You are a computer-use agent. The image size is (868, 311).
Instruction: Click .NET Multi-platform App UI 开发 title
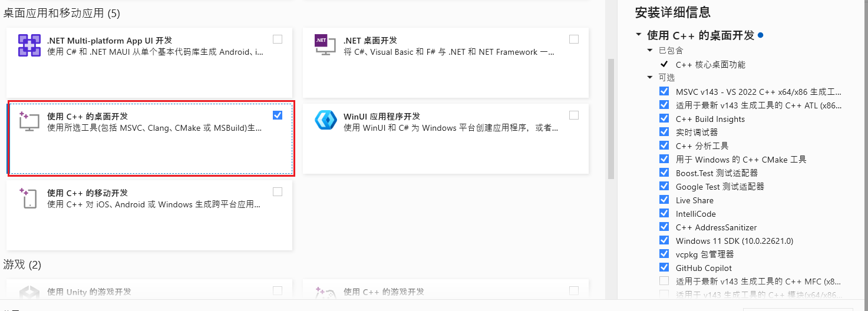[x=110, y=40]
